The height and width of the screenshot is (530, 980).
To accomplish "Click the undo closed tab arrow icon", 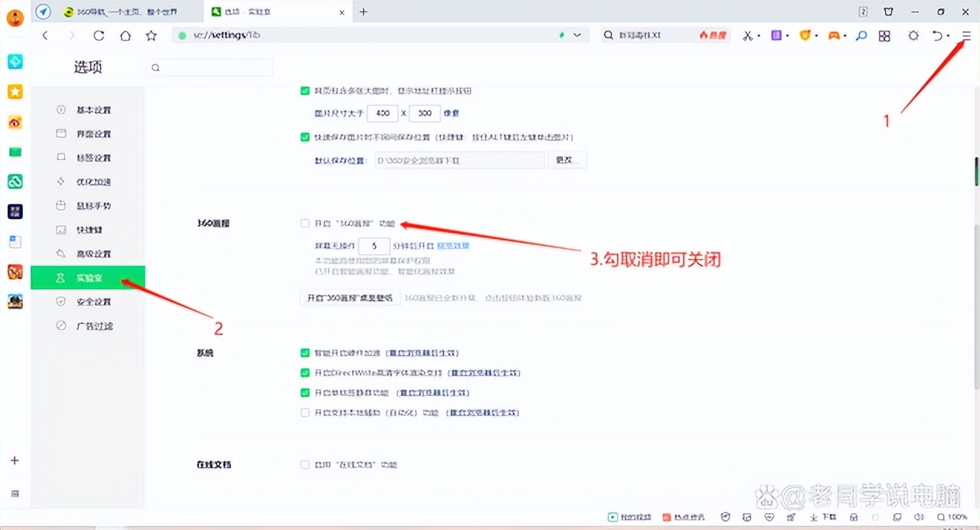I will click(x=937, y=35).
